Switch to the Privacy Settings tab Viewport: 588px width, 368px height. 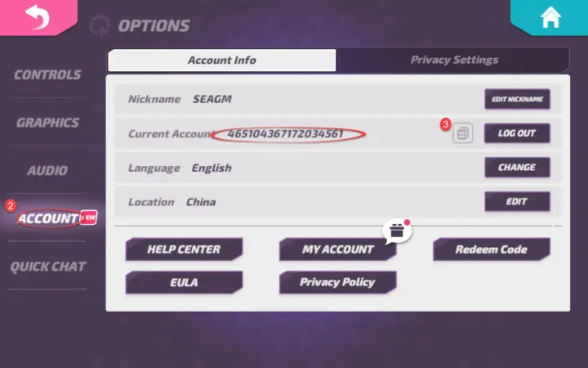[454, 60]
